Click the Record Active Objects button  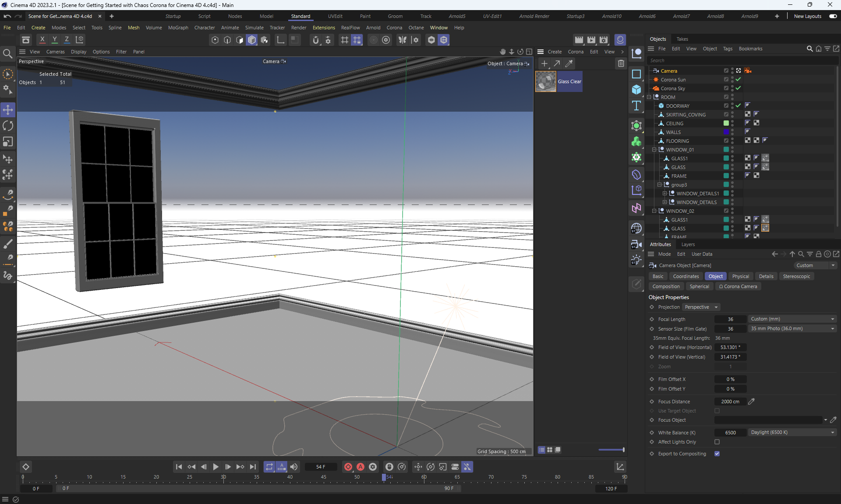coord(348,467)
